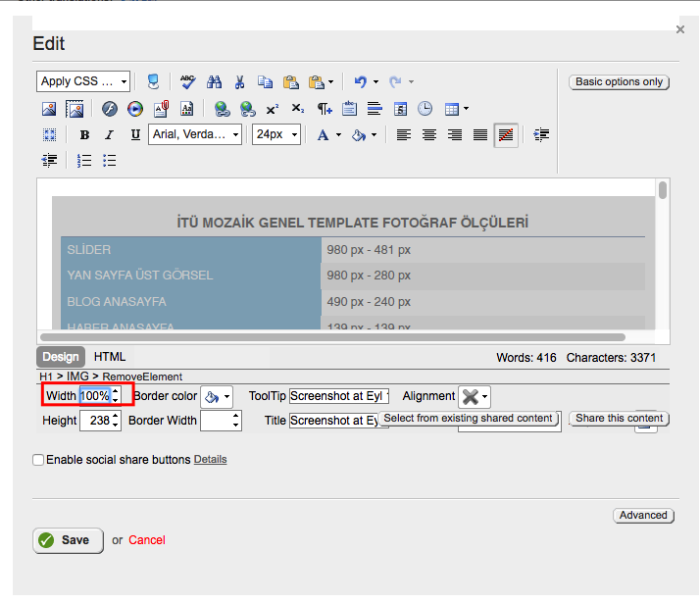The height and width of the screenshot is (603, 700).
Task: Expand the text color A dropdown arrow
Action: point(338,134)
